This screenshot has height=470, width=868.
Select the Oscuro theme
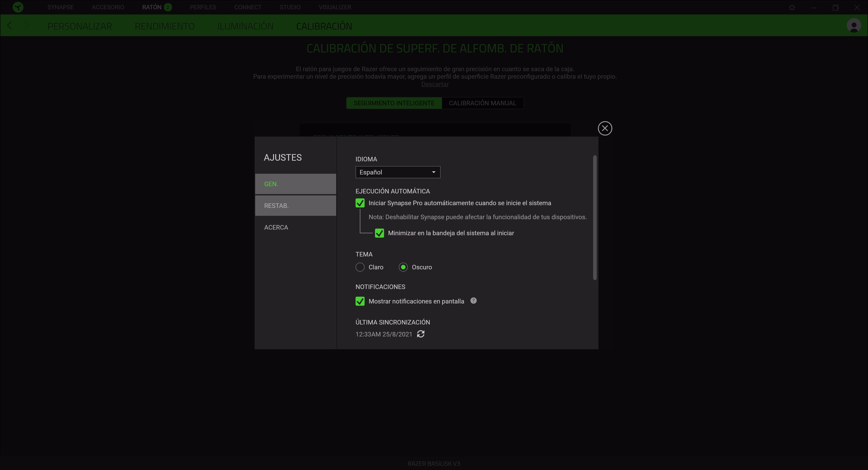(403, 267)
